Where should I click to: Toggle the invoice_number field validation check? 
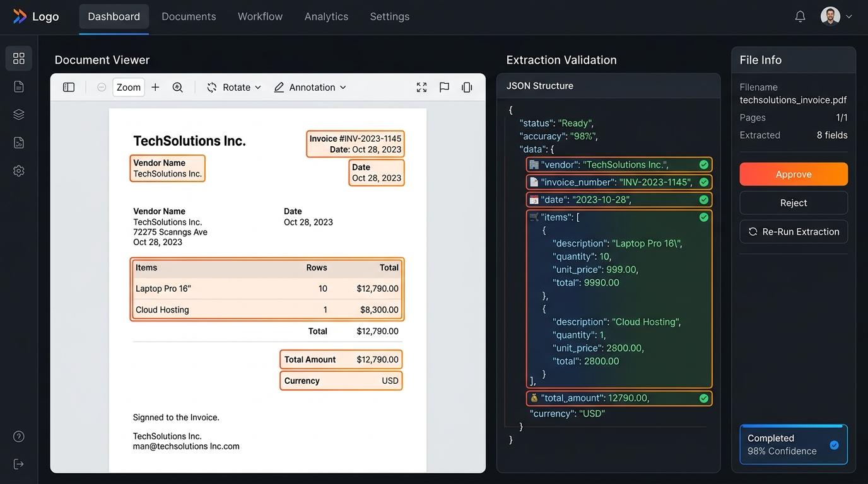pos(703,182)
